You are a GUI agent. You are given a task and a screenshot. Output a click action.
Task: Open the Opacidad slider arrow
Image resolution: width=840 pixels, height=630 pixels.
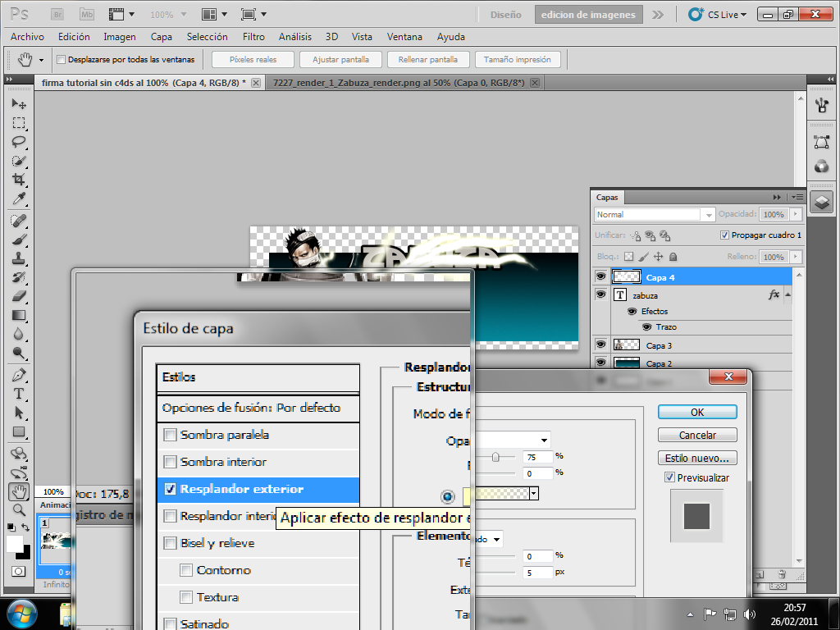[796, 214]
